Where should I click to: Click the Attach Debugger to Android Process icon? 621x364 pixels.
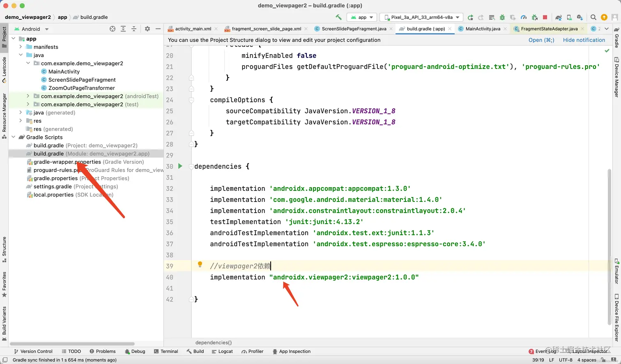pos(534,17)
